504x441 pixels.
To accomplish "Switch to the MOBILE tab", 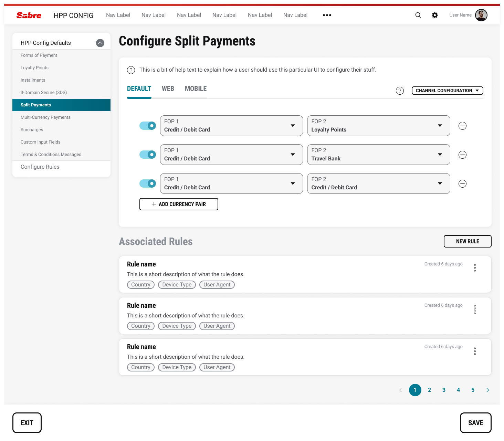I will (x=196, y=89).
